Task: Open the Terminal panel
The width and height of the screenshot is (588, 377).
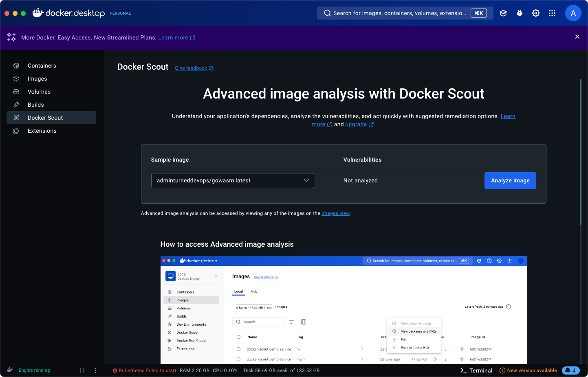Action: (476, 370)
